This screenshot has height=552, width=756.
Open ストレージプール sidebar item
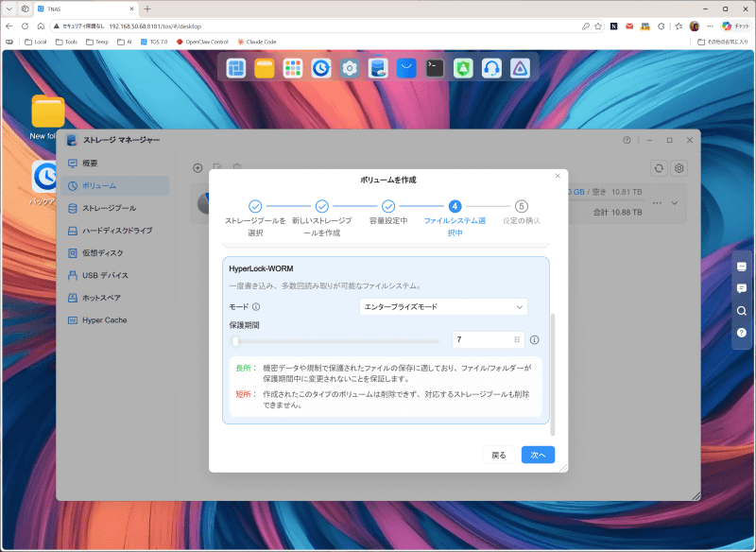115,208
